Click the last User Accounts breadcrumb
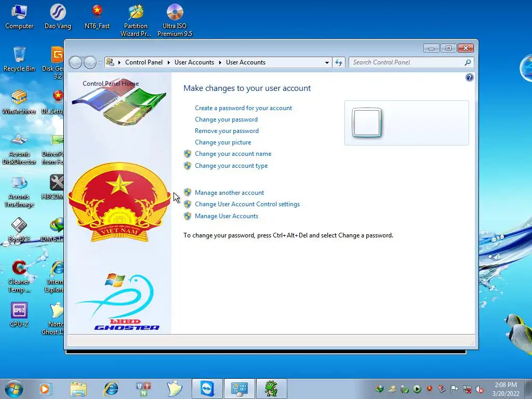Image resolution: width=532 pixels, height=399 pixels. pyautogui.click(x=246, y=62)
